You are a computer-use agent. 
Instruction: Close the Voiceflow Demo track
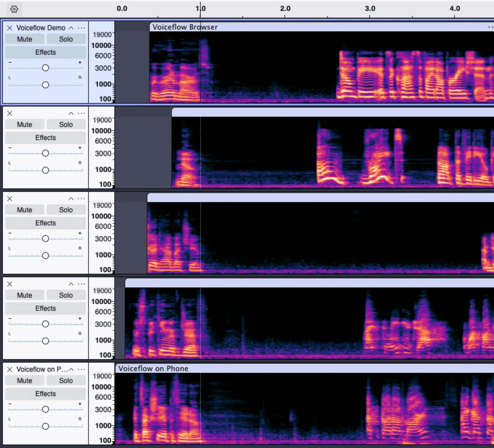pos(10,28)
